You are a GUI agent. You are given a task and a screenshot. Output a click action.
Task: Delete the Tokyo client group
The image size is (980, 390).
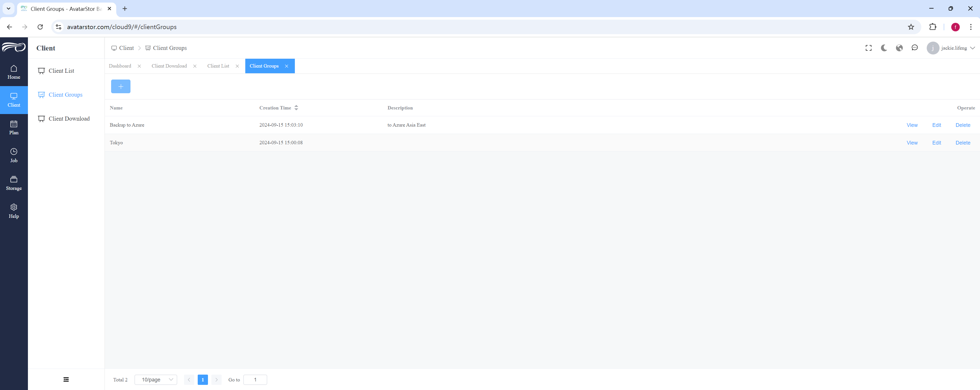click(x=963, y=143)
